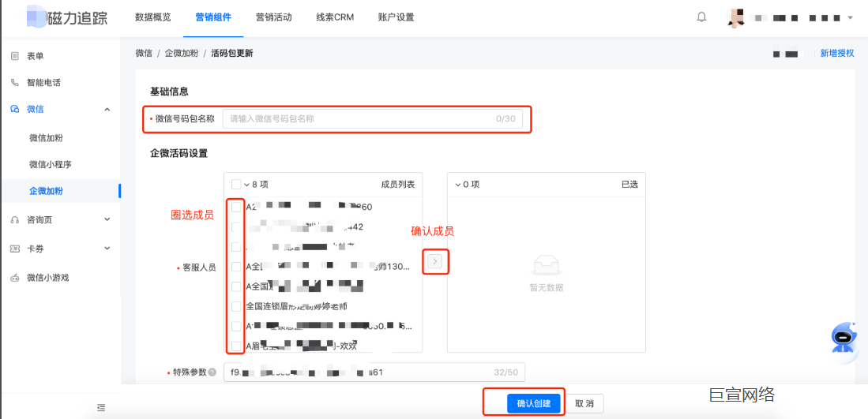
Task: Expand the 咨询页 sidebar section
Action: click(107, 220)
